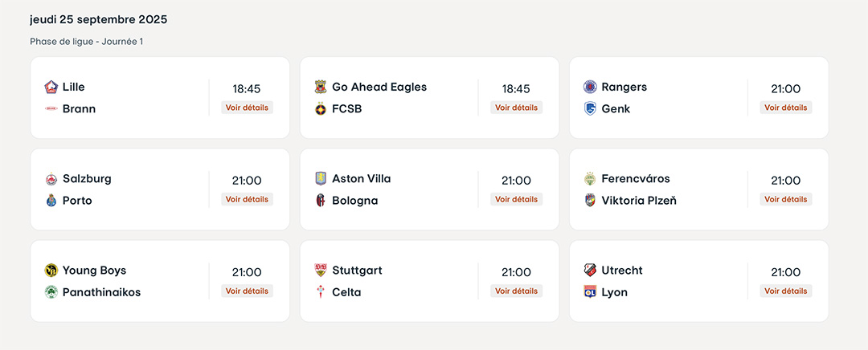The width and height of the screenshot is (868, 350).
Task: Click the Lyon club crest icon
Action: pos(590,291)
